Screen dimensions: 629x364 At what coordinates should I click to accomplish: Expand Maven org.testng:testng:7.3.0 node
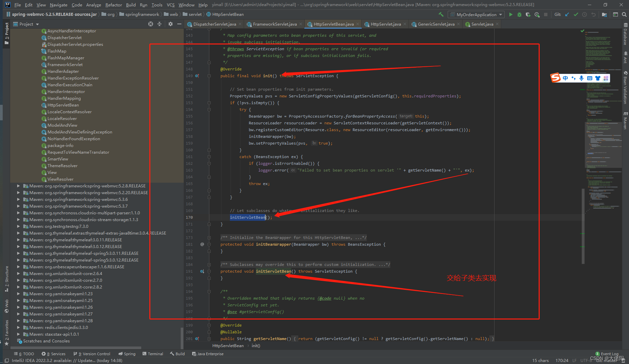(x=18, y=226)
